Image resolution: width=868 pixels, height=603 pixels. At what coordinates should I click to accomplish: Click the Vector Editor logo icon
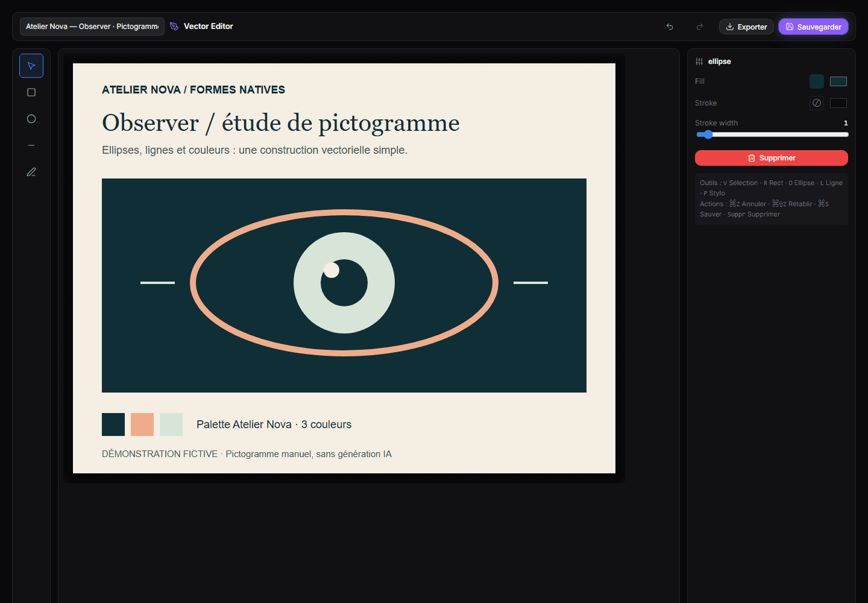pyautogui.click(x=174, y=27)
